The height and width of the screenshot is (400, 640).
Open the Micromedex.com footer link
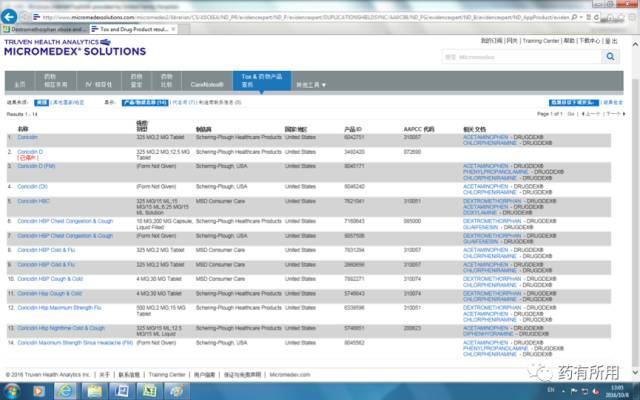(290, 375)
